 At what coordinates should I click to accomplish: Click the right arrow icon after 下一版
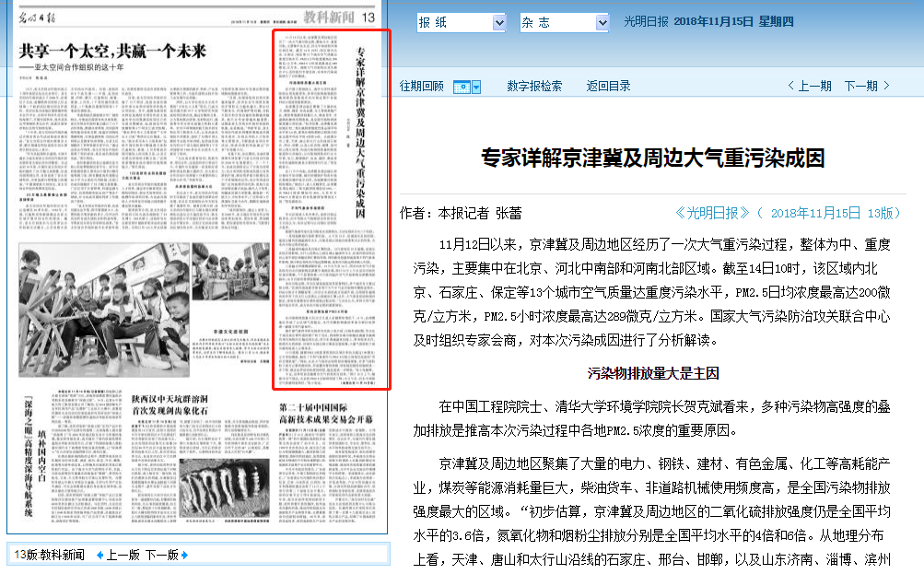184,555
